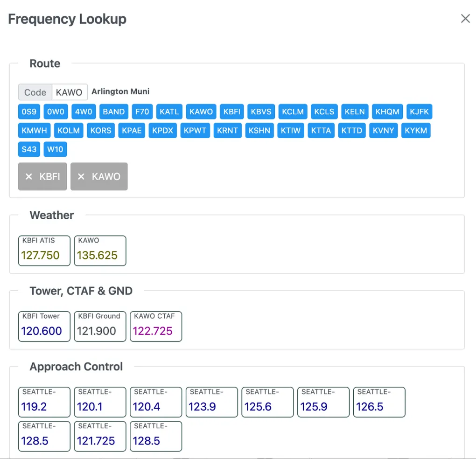Pick Seattle approach 119.2 frequency
The width and height of the screenshot is (476, 459).
[44, 402]
